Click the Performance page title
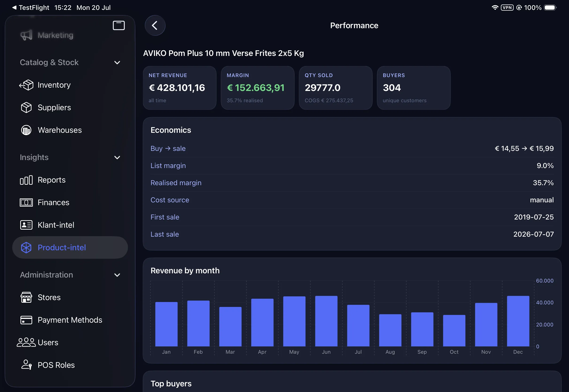The image size is (569, 392). coord(354,26)
